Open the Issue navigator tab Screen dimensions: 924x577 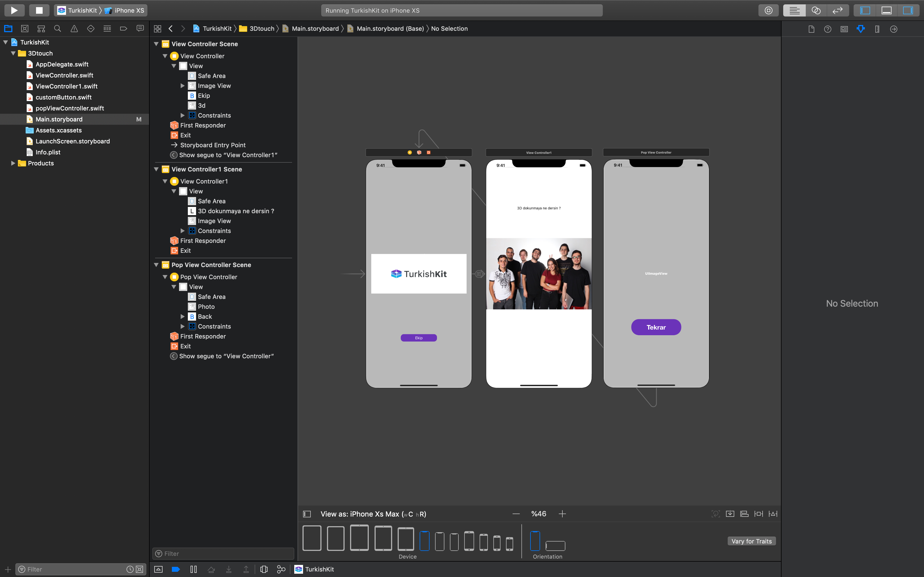[x=74, y=29]
